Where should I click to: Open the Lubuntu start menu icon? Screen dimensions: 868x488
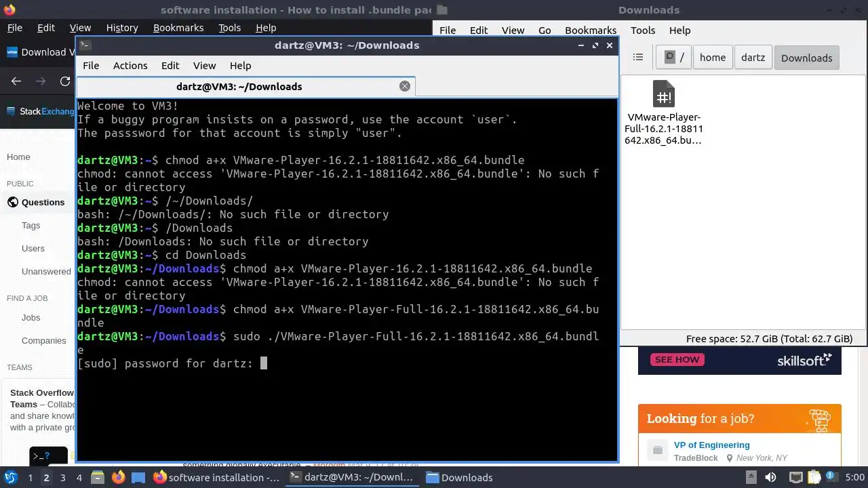(x=10, y=477)
